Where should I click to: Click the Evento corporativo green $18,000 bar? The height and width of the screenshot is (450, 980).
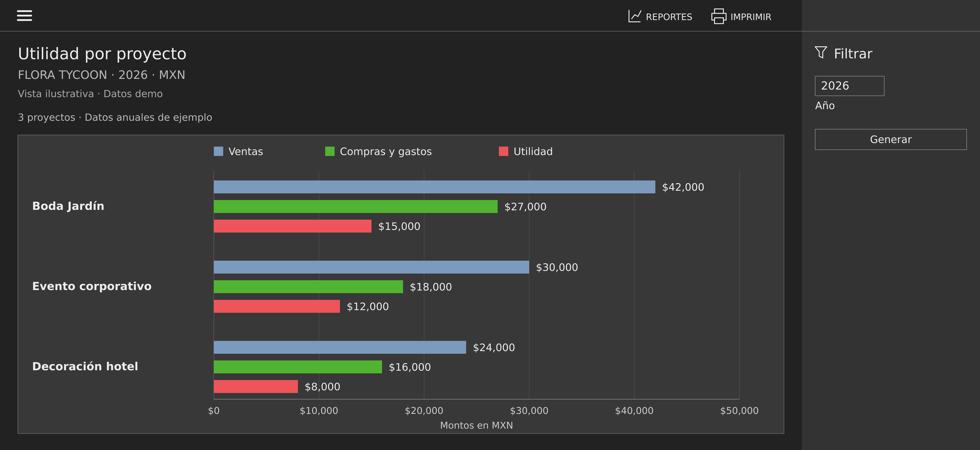tap(308, 287)
